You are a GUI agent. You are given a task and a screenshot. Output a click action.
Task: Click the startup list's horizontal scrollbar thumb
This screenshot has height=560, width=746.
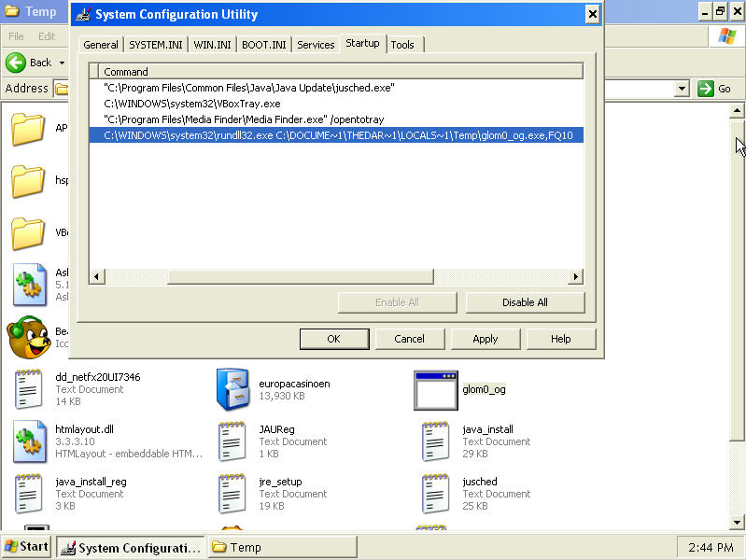[301, 276]
